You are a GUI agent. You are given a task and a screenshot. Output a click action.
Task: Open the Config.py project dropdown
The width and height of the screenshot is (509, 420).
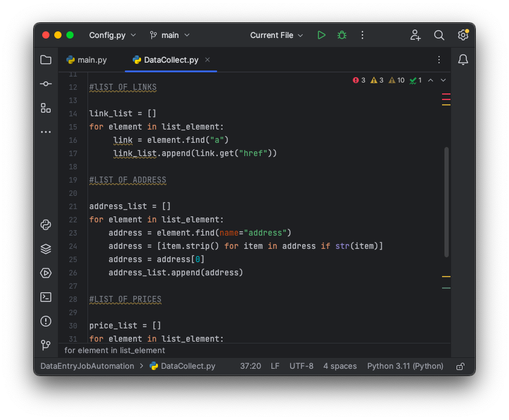112,35
